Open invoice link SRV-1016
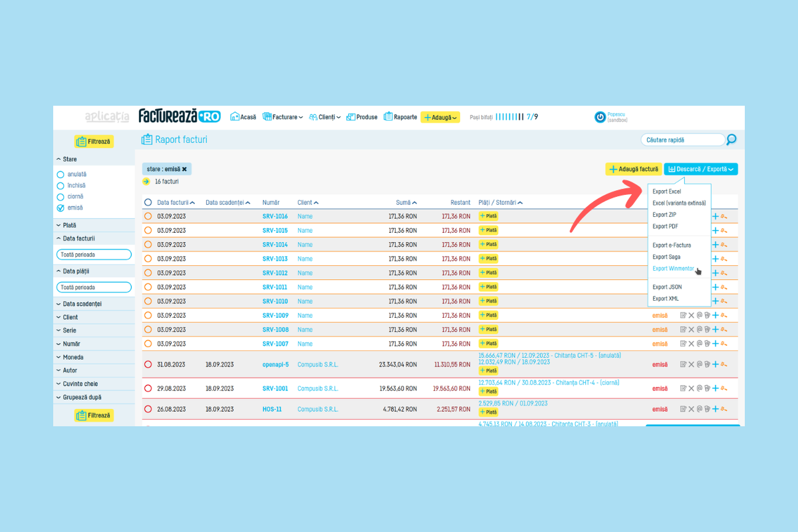798x532 pixels. (x=275, y=217)
